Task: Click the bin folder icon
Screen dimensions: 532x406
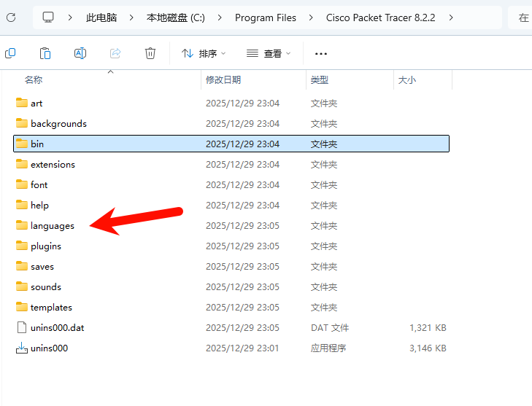Action: click(x=22, y=144)
